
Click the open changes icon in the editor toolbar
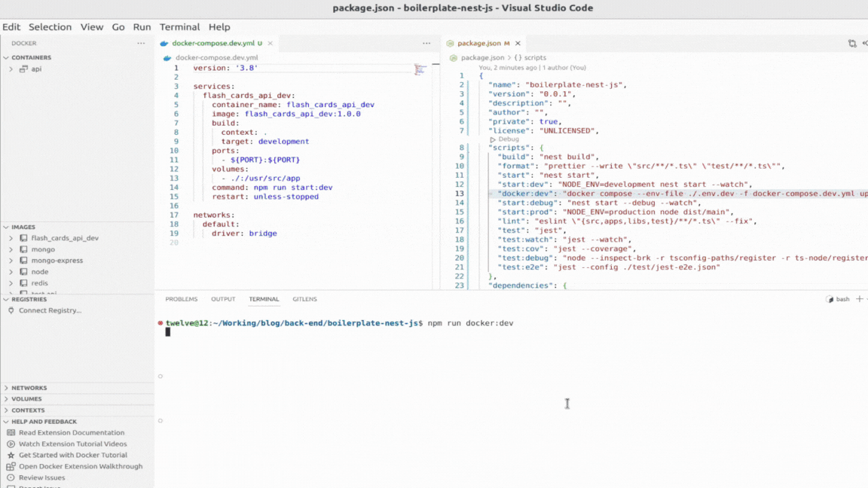click(852, 43)
